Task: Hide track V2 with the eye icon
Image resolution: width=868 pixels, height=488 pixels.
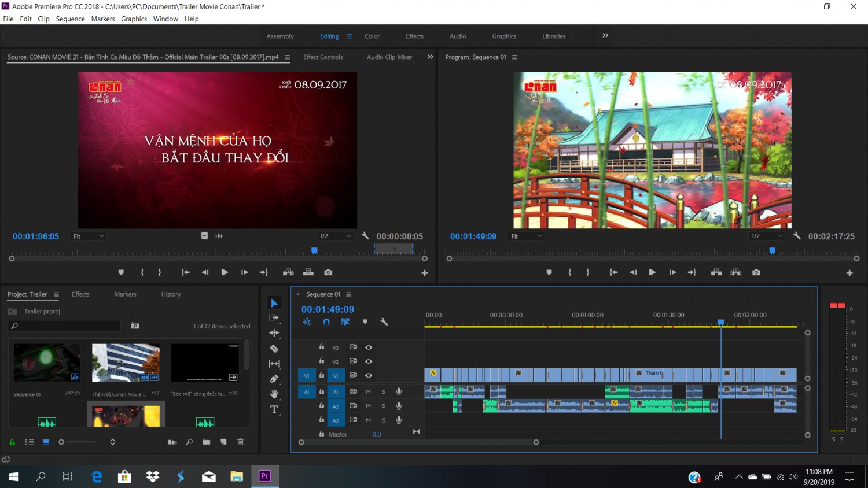Action: click(x=369, y=361)
